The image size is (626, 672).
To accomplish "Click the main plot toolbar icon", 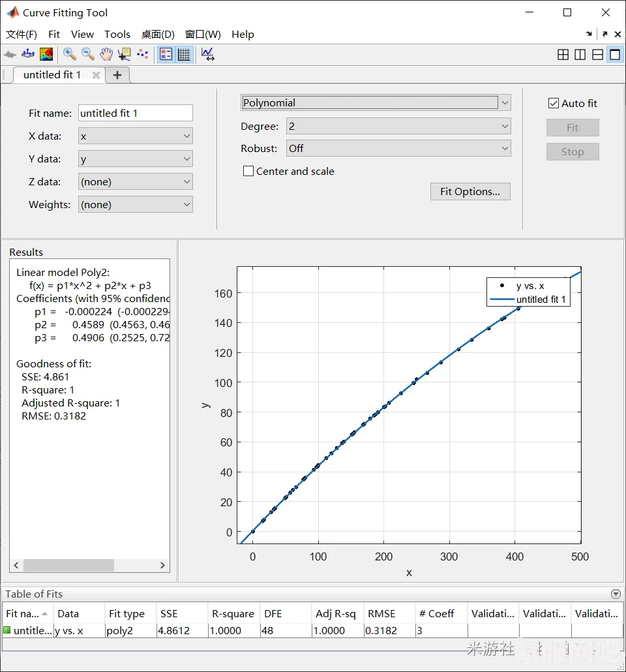I will click(10, 54).
